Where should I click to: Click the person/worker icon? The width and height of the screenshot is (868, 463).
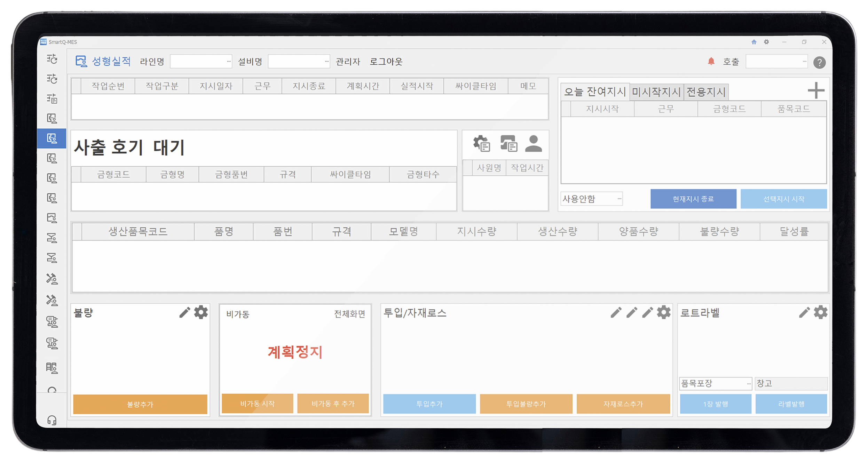click(533, 143)
